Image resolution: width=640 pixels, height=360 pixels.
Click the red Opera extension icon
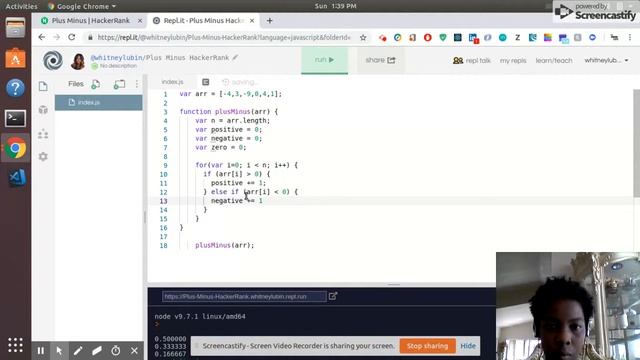428,38
